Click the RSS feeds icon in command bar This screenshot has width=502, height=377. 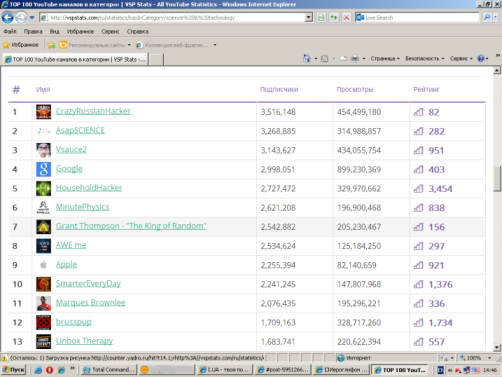click(324, 59)
